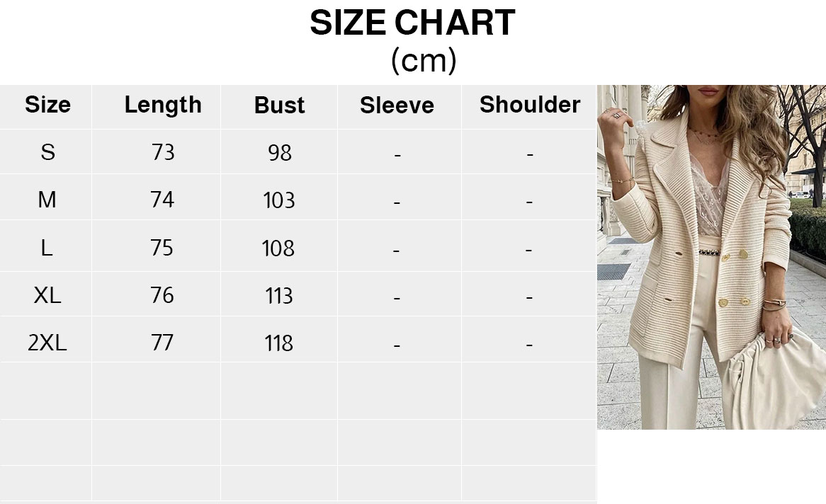Click the (cm) unit label
Screen dimensions: 826x504
point(423,61)
